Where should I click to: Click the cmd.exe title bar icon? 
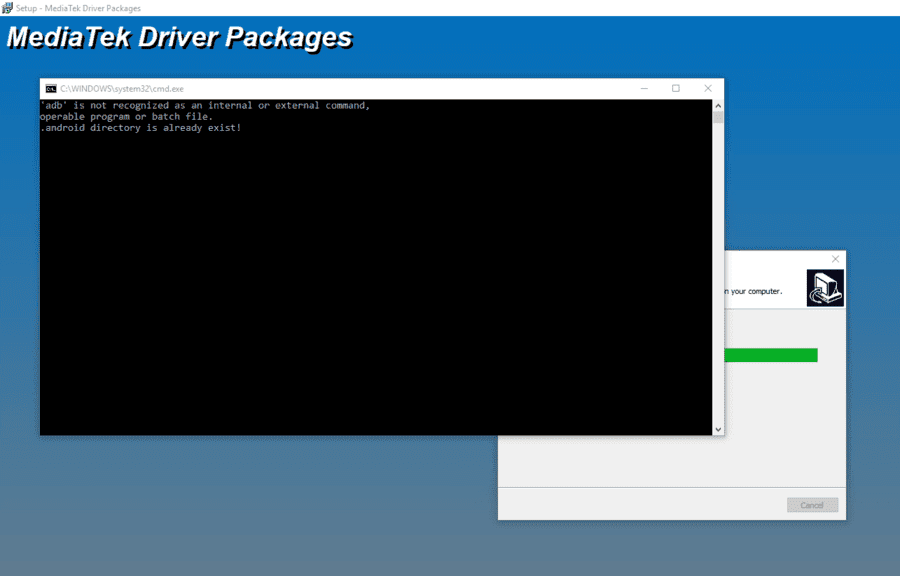tap(51, 88)
